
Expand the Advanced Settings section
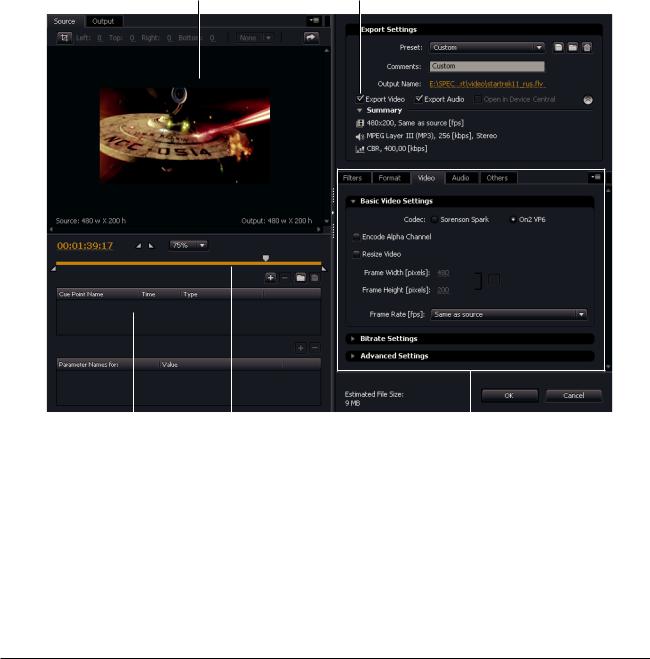[x=353, y=356]
